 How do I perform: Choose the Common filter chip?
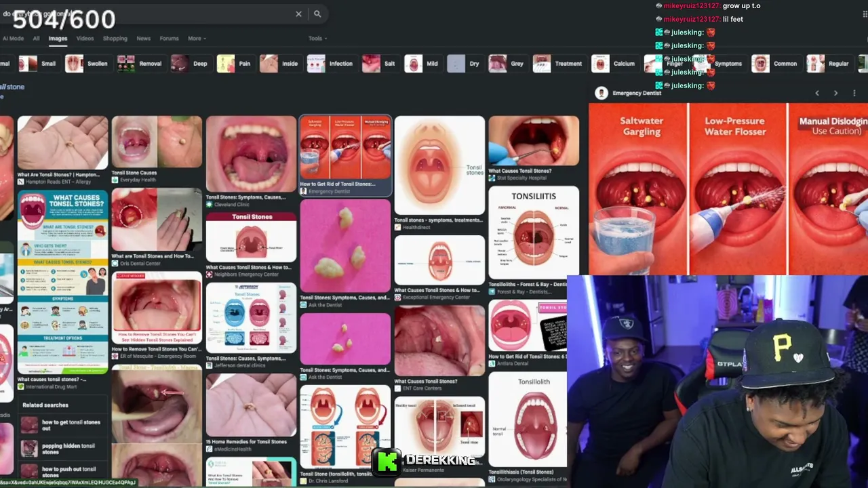(775, 64)
